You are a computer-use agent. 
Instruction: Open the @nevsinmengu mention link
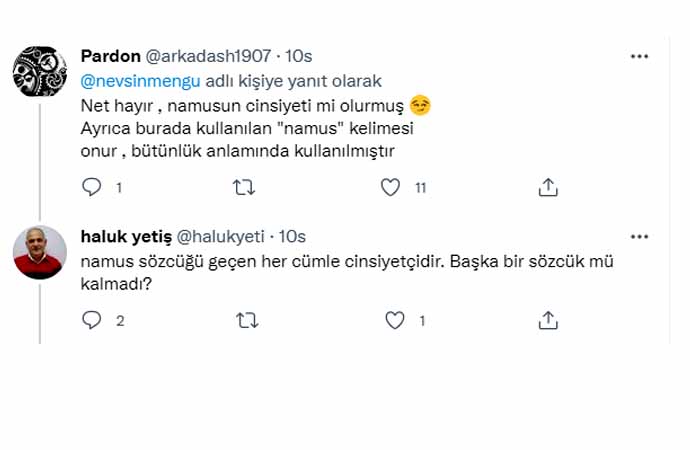[x=139, y=81]
